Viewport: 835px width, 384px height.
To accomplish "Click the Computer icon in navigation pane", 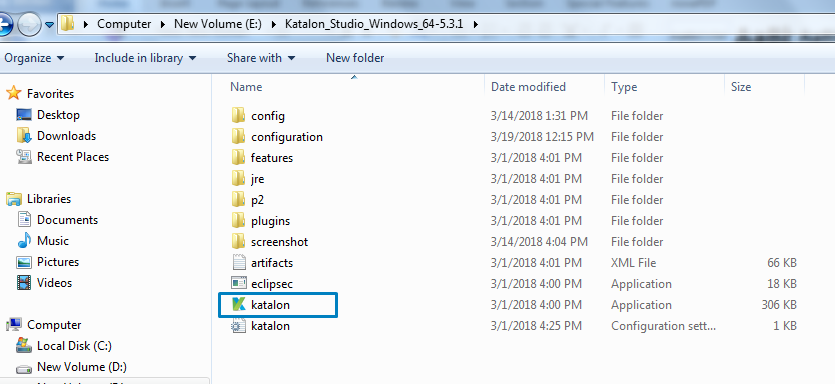I will [x=14, y=324].
